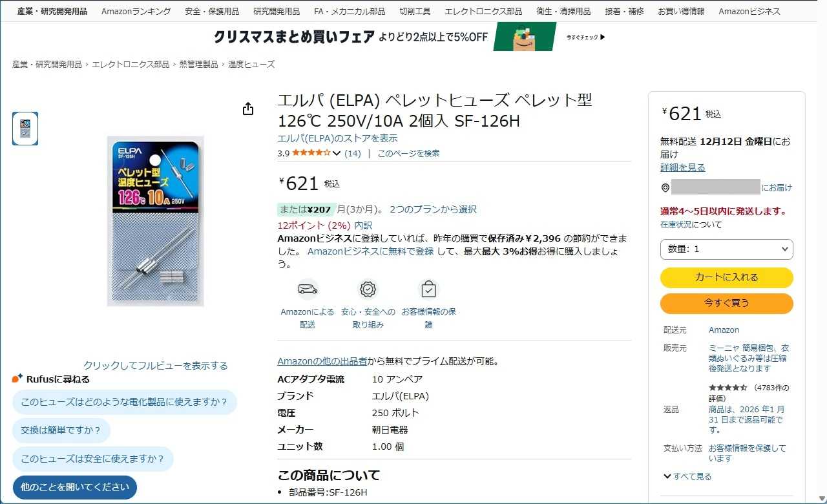The image size is (827, 504).
Task: Open the Amazonランキング menu item
Action: (x=136, y=11)
